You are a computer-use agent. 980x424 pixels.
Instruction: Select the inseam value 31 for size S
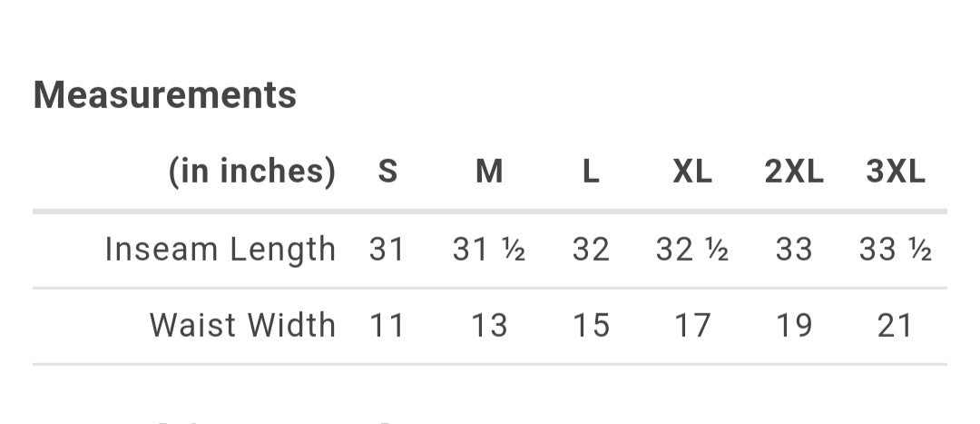(x=387, y=250)
